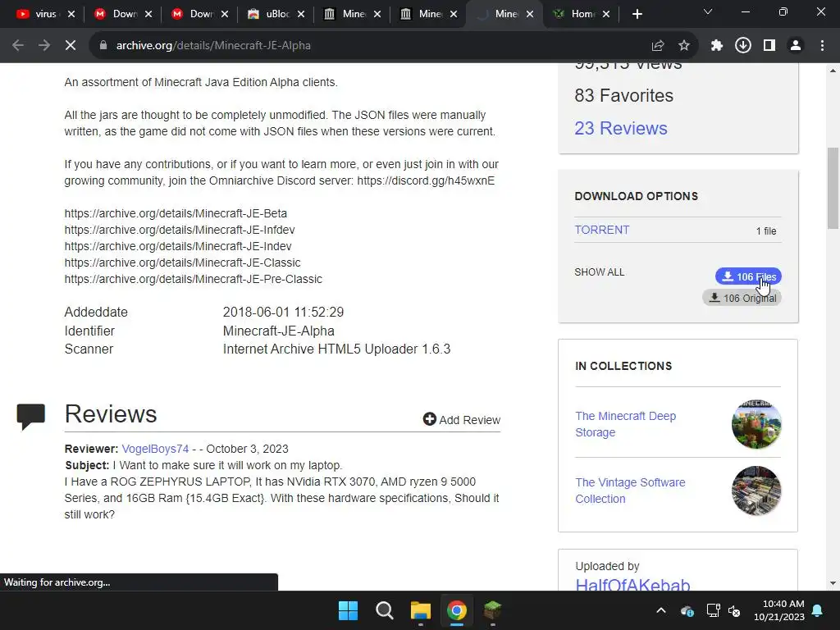The height and width of the screenshot is (630, 840).
Task: Open File Explorer from taskbar
Action: tap(421, 610)
